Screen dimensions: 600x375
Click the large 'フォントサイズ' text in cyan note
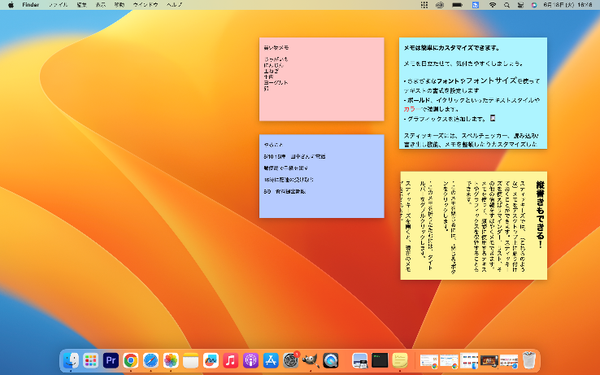point(491,81)
